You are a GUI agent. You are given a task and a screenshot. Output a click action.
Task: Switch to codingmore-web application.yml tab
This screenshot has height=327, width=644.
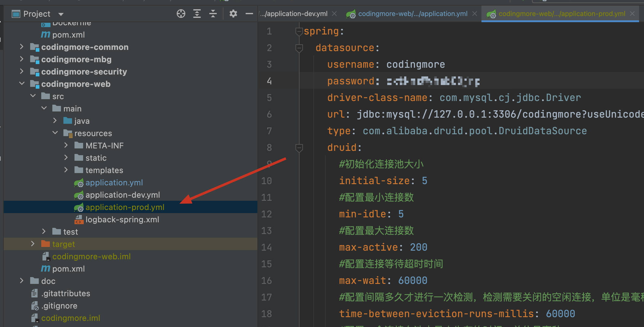tap(412, 14)
